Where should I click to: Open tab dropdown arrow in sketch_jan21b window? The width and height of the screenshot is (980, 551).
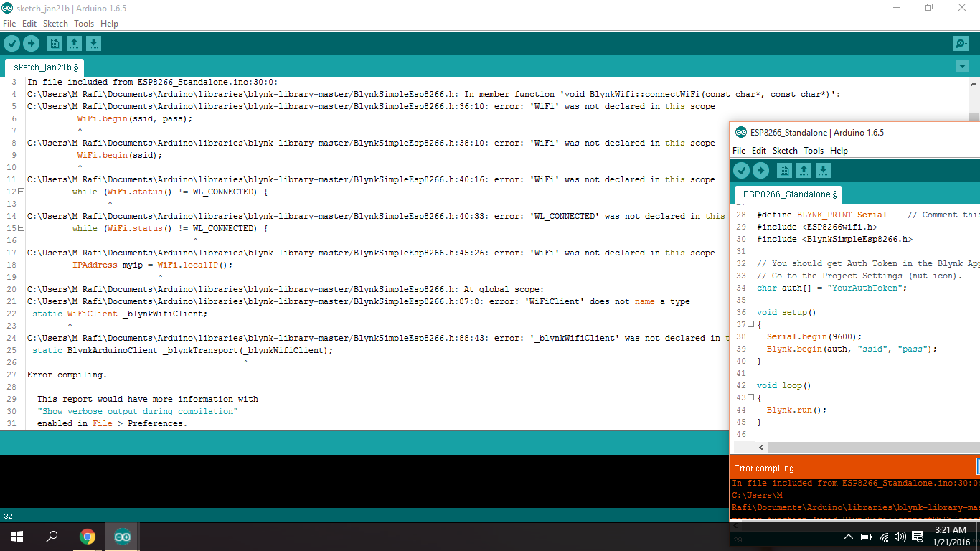[962, 67]
